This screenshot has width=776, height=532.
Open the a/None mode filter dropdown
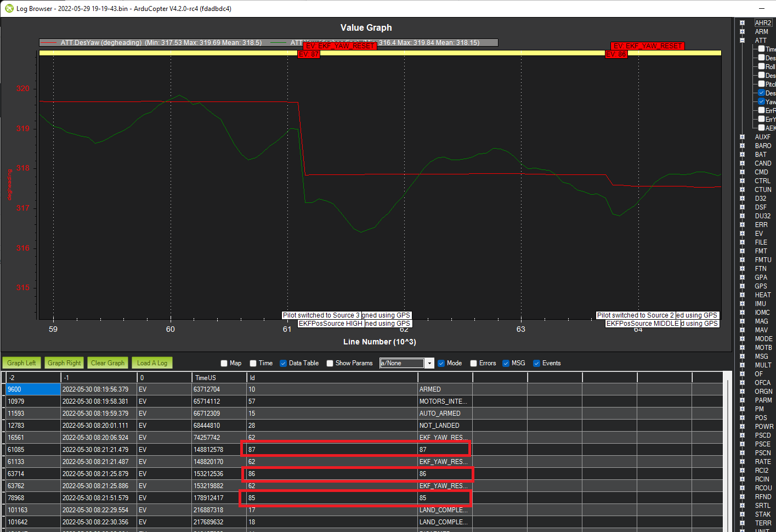pos(429,363)
